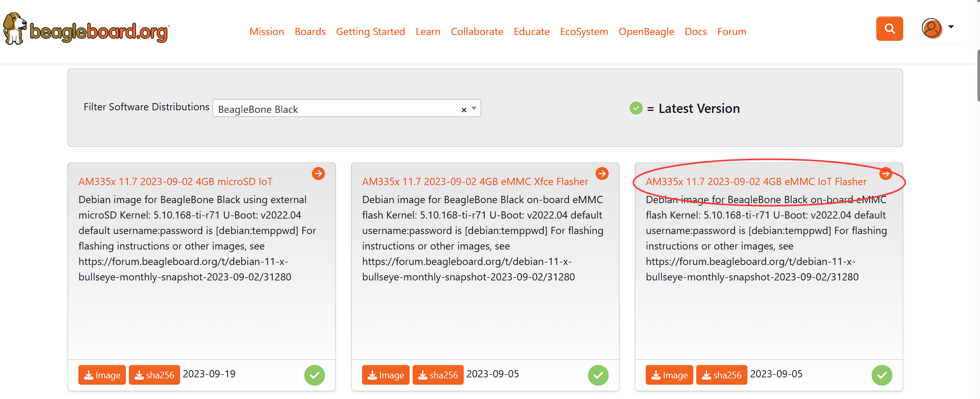Open AM335x 11.7 eMMC Xfce Flasher title
The height and width of the screenshot is (399, 980).
click(x=475, y=181)
